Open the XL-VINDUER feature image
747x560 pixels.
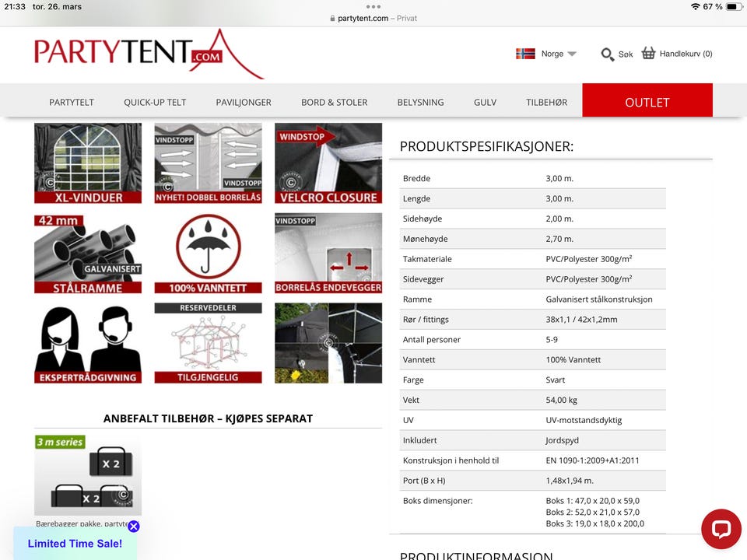tap(88, 163)
